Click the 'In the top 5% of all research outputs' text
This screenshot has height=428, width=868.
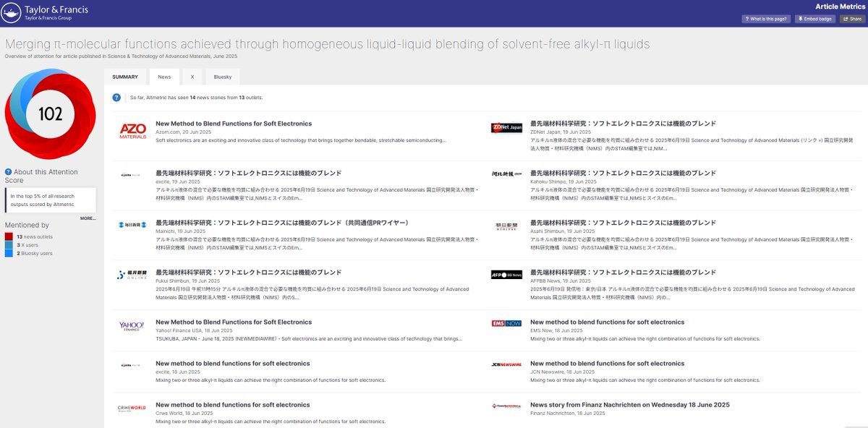[x=43, y=200]
